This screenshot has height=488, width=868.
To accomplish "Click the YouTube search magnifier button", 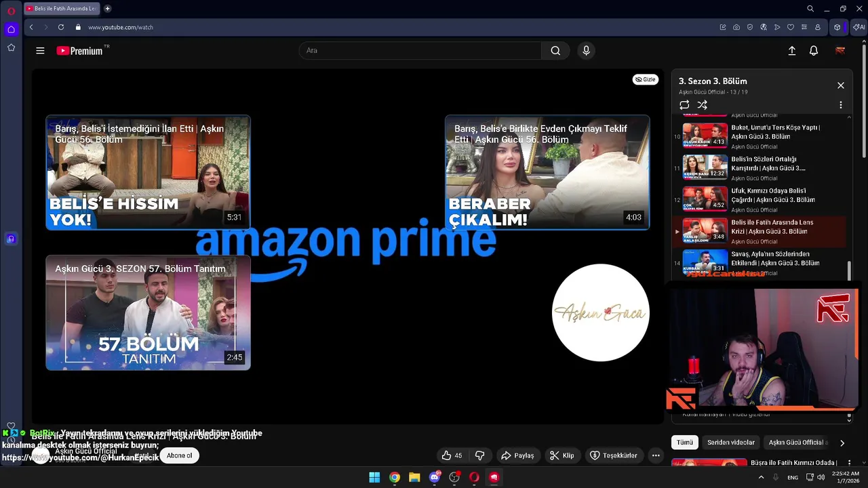I will click(555, 50).
